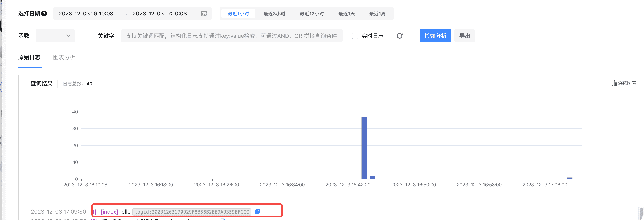This screenshot has height=220, width=644.
Task: Choose the 最近12小时 range
Action: (312, 14)
